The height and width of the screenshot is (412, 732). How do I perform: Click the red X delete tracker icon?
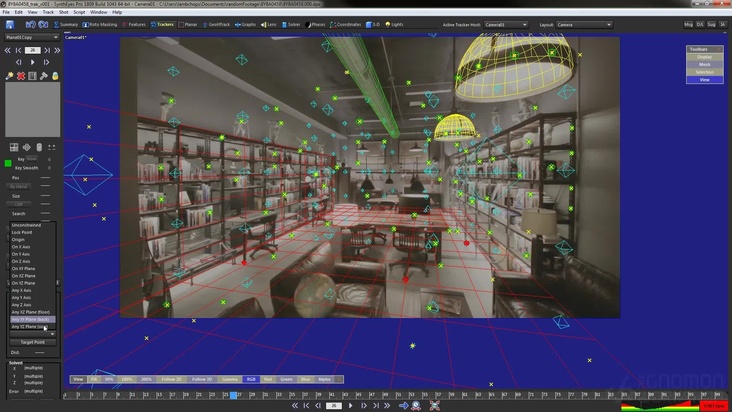(21, 76)
